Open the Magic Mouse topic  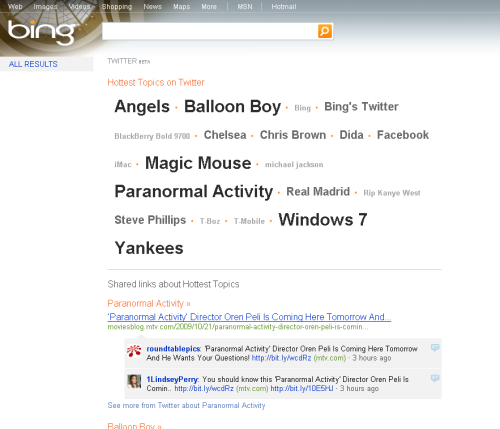(x=198, y=163)
